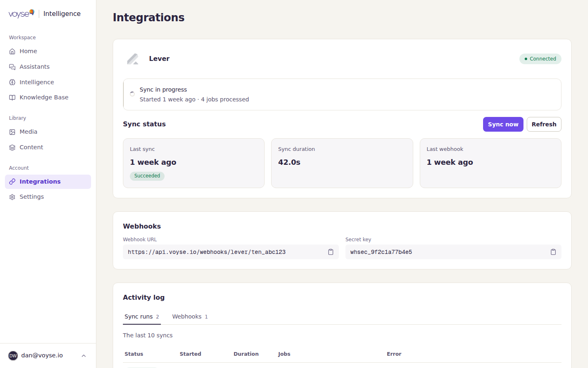Click the Home icon in sidebar
Screen dimensions: 588x368
[12, 52]
